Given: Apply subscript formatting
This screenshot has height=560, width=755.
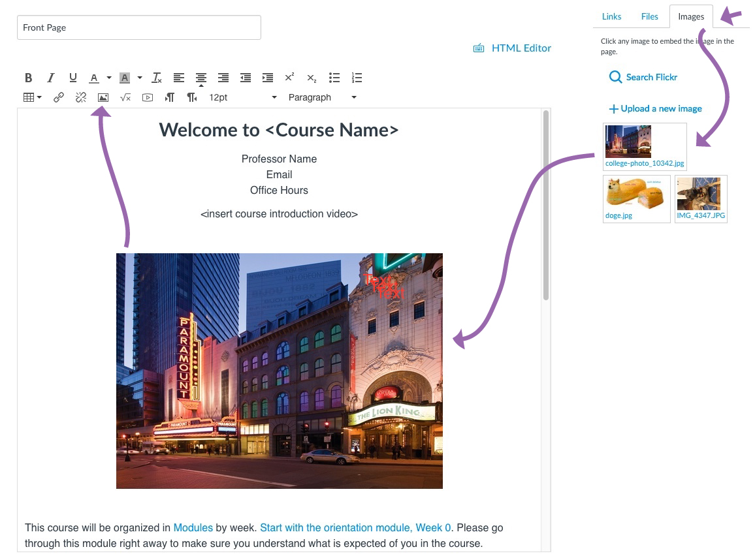Looking at the screenshot, I should [312, 78].
